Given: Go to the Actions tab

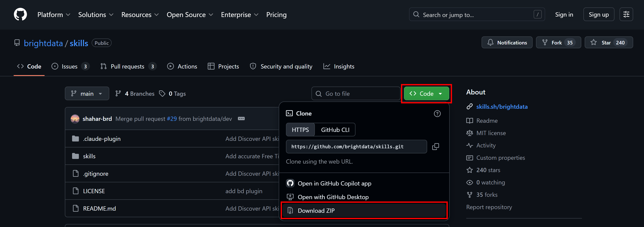Looking at the screenshot, I should tap(182, 66).
